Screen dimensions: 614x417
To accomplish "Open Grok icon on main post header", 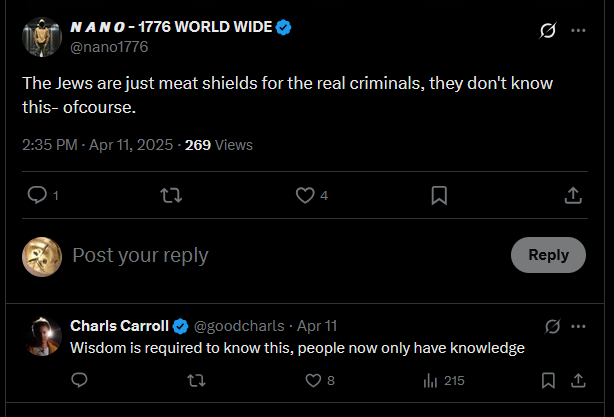I will 547,30.
